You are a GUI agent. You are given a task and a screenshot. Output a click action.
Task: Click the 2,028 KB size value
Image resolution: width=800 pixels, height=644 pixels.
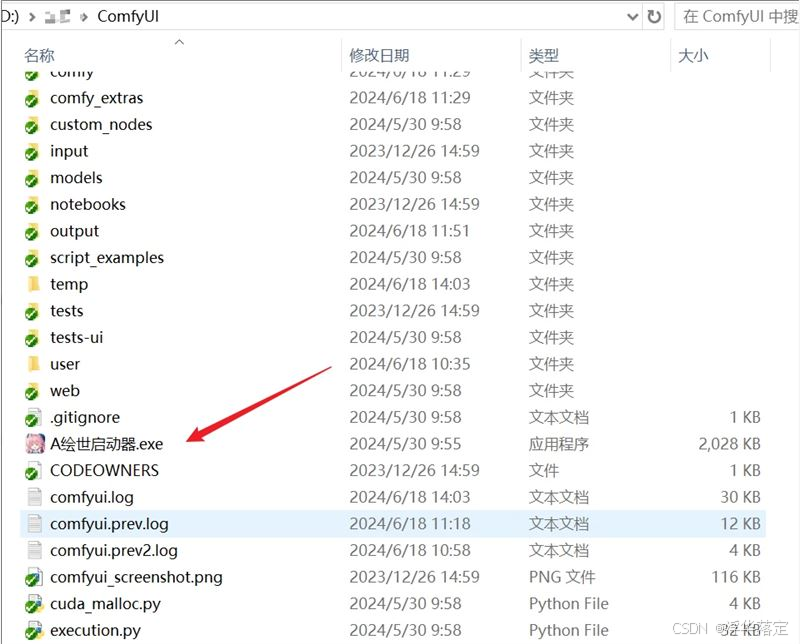point(730,444)
